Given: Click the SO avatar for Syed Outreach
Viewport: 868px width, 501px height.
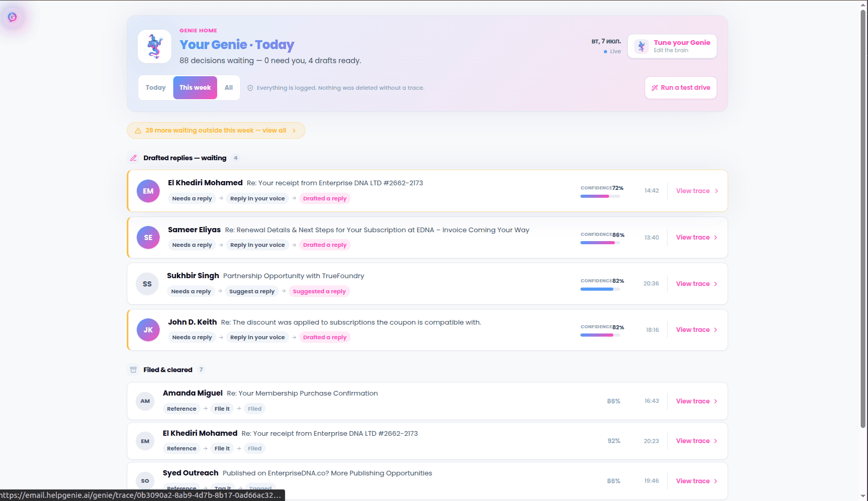Looking at the screenshot, I should [145, 481].
